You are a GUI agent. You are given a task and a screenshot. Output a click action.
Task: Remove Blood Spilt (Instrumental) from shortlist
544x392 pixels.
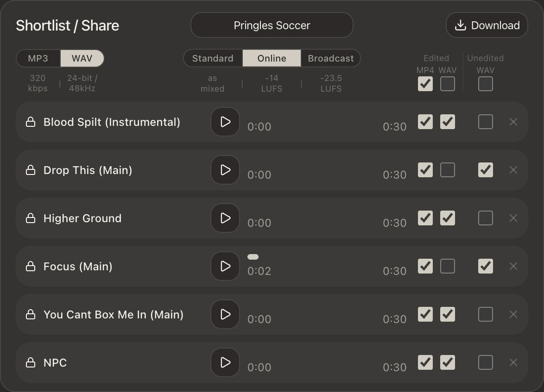[513, 122]
